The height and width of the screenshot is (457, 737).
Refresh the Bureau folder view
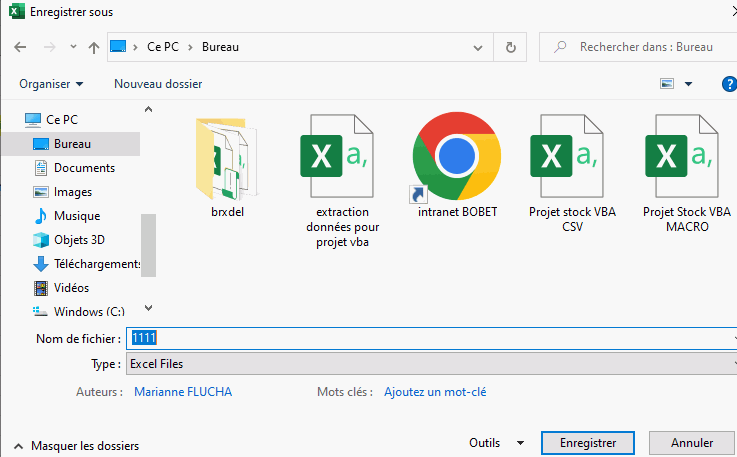click(511, 47)
